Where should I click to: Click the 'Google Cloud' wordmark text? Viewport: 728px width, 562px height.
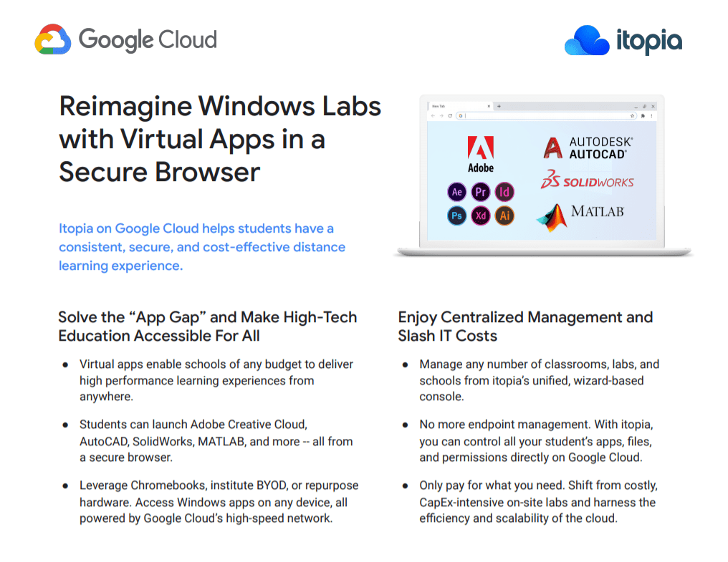[x=148, y=40]
